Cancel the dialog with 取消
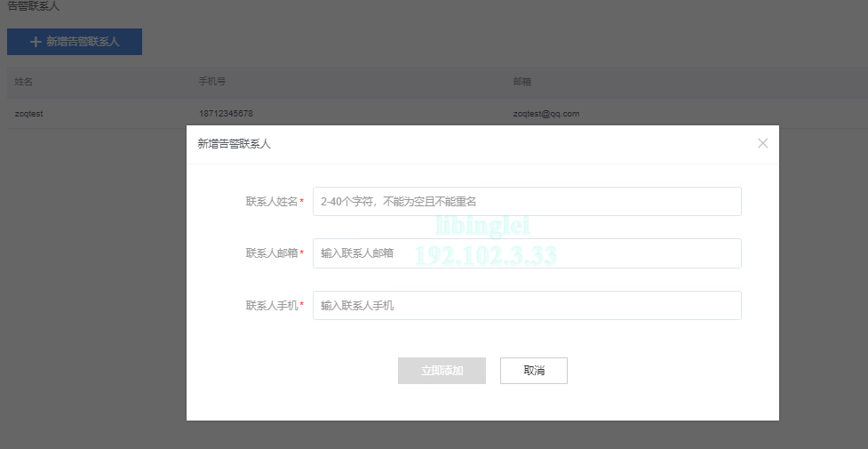The image size is (868, 449). pyautogui.click(x=533, y=371)
